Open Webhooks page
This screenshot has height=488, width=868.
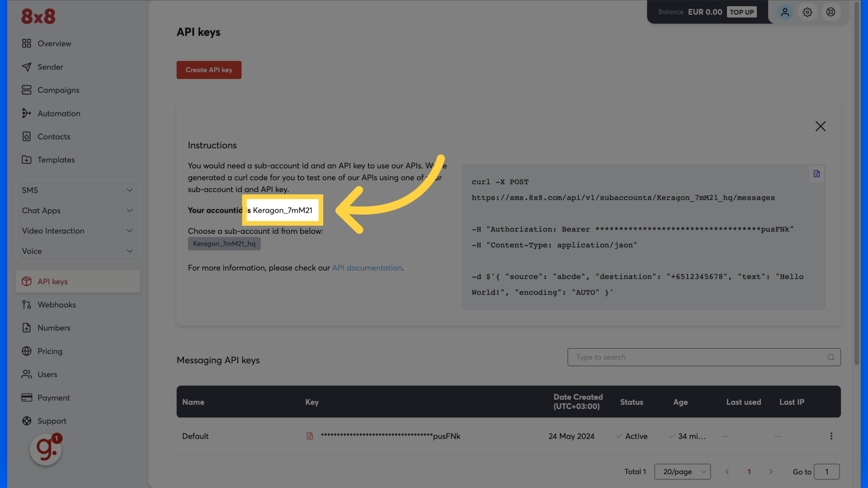57,305
